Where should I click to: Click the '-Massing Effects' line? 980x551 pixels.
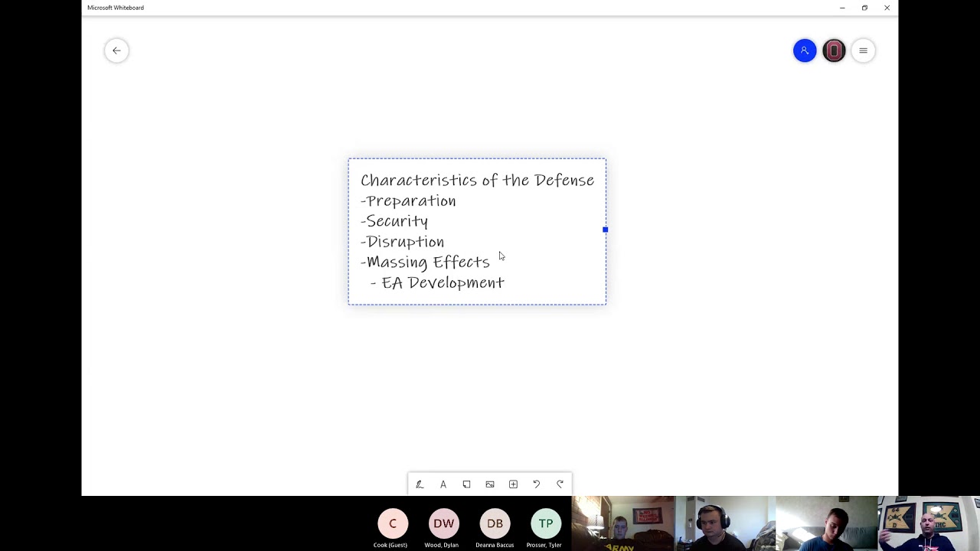pos(425,262)
